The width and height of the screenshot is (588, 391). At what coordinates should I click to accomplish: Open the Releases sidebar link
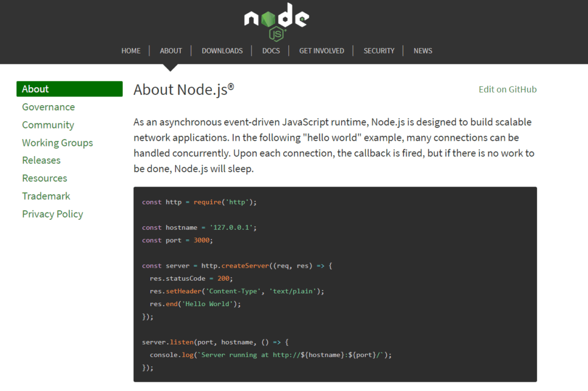(41, 160)
